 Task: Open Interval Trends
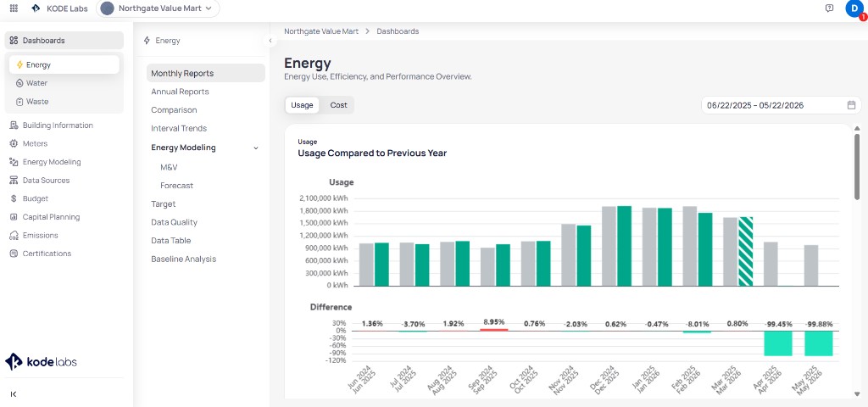point(179,128)
